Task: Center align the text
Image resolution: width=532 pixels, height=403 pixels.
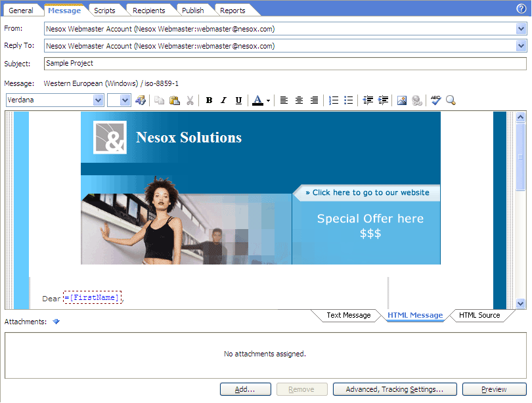Action: pos(299,100)
